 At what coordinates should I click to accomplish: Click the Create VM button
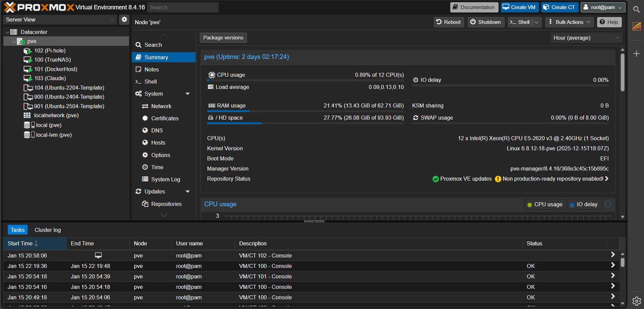[x=520, y=7]
